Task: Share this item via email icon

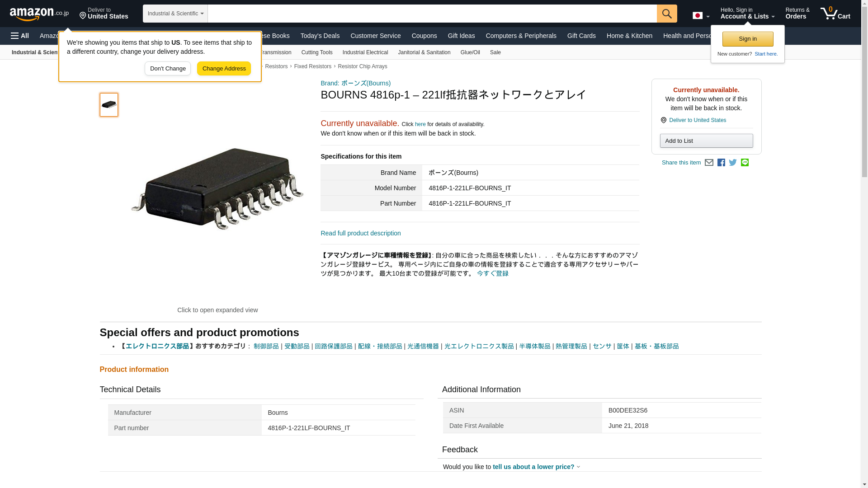Action: (709, 163)
